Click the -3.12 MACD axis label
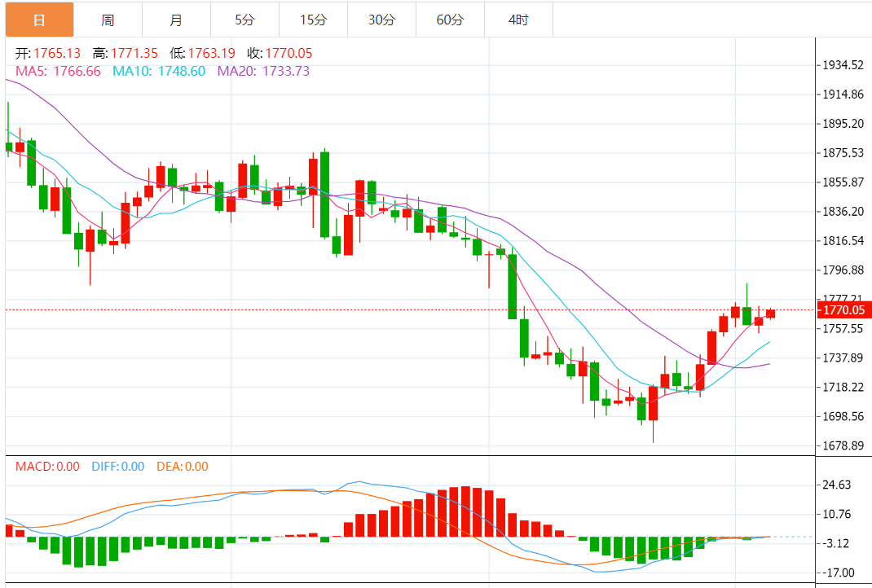The height and width of the screenshot is (588, 872). point(835,543)
